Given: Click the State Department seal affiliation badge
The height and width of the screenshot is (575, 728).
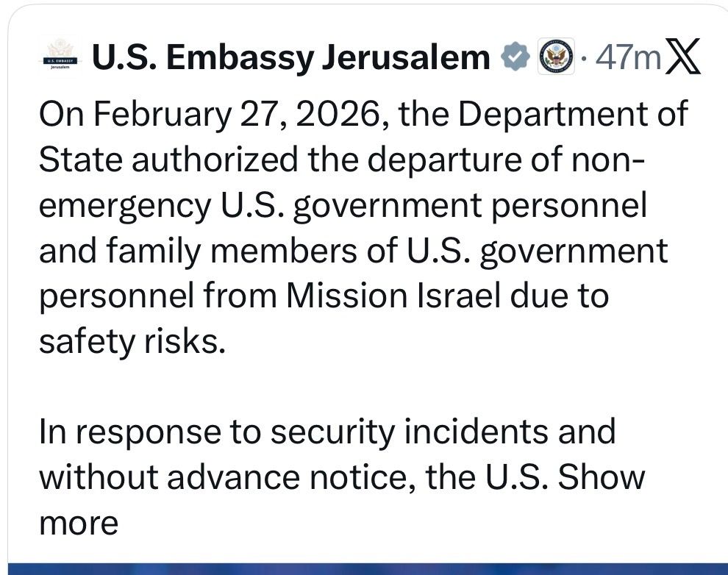Looking at the screenshot, I should click(x=554, y=58).
